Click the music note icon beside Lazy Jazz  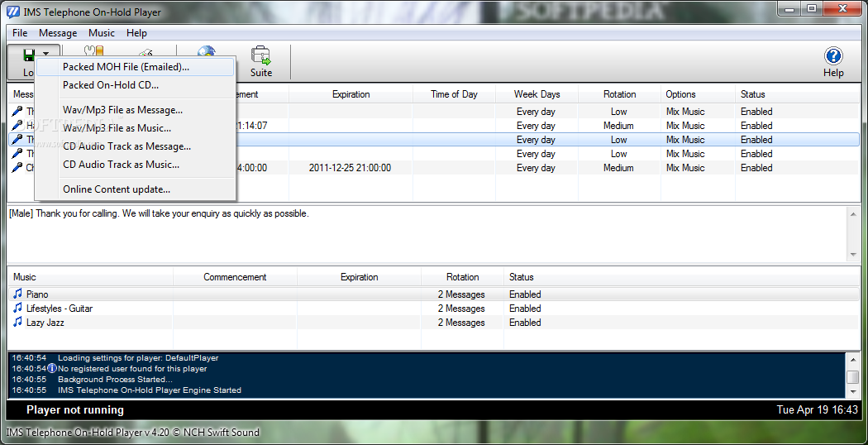17,322
